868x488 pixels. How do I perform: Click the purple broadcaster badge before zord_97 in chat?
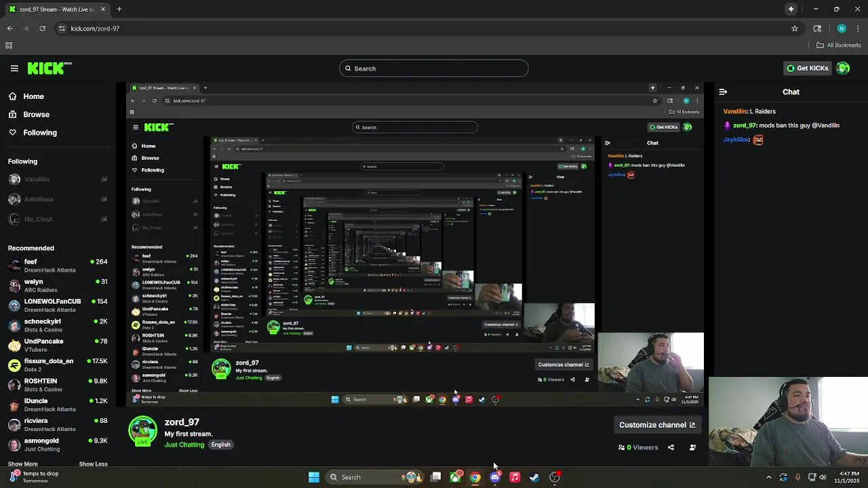(727, 125)
